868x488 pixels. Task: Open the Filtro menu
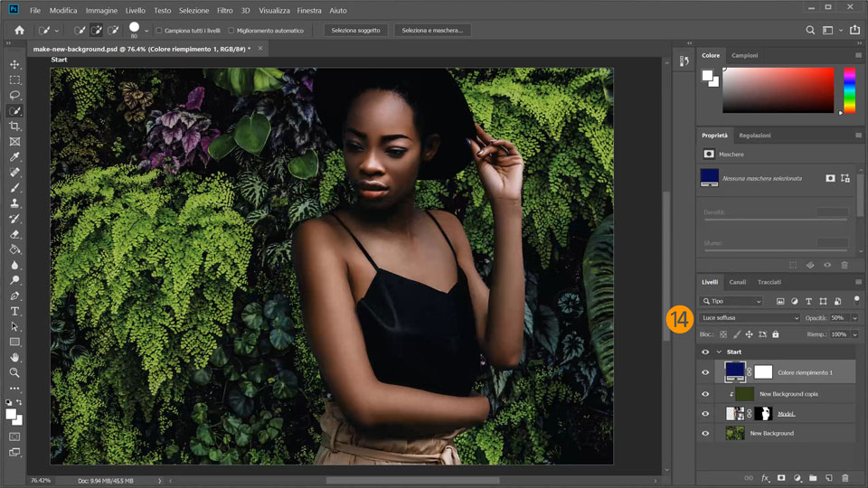click(224, 10)
